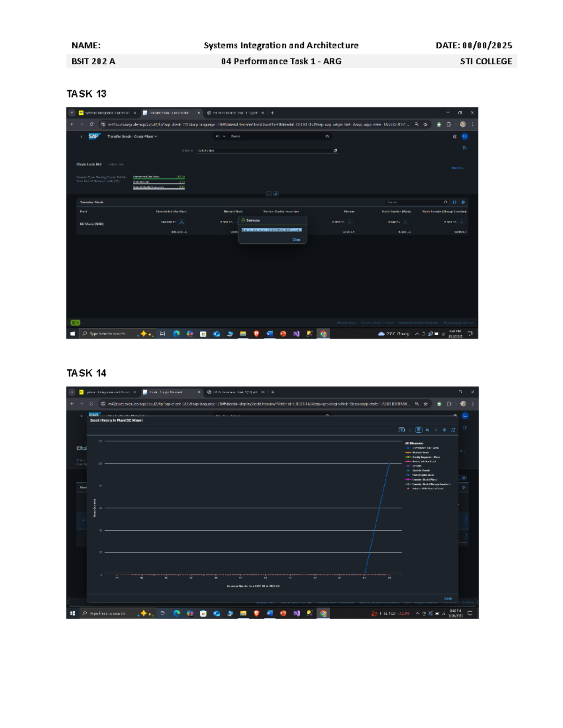The width and height of the screenshot is (563, 728).
Task: Switch to first browser tab in Task 13 screenshot
Action: click(107, 113)
